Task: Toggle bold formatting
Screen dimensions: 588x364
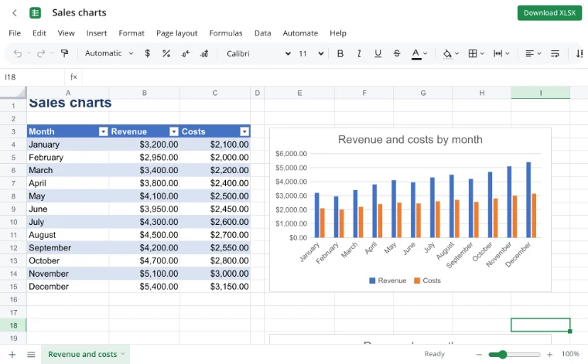Action: [x=340, y=53]
